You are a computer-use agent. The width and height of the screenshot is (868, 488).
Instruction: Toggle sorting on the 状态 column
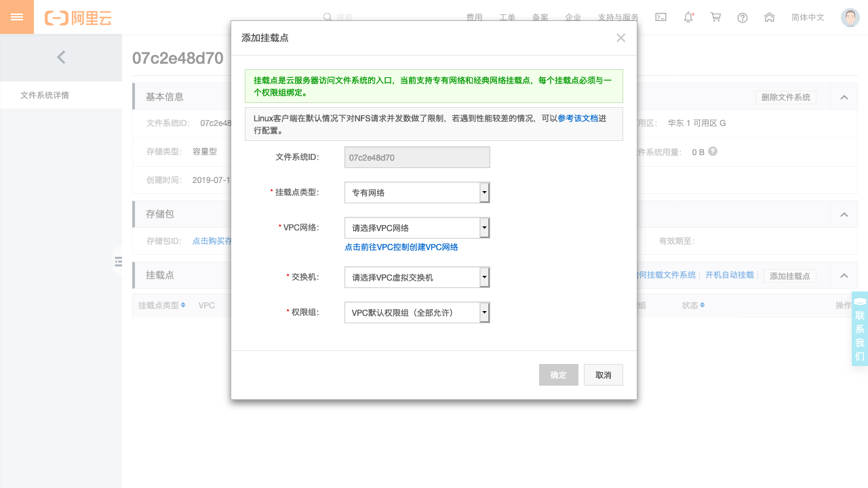tap(701, 305)
